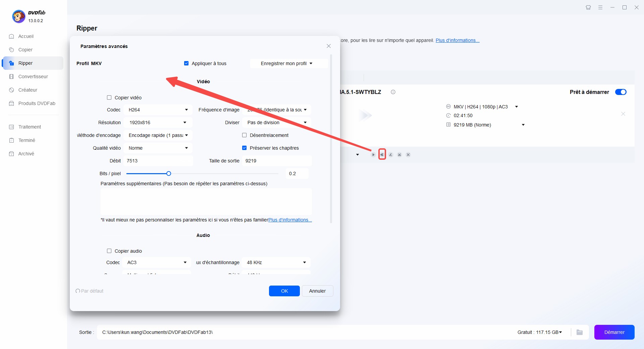Screen dimensions: 644x349
Task: Open Qualité vidéo Norme dropdown
Action: click(x=158, y=148)
